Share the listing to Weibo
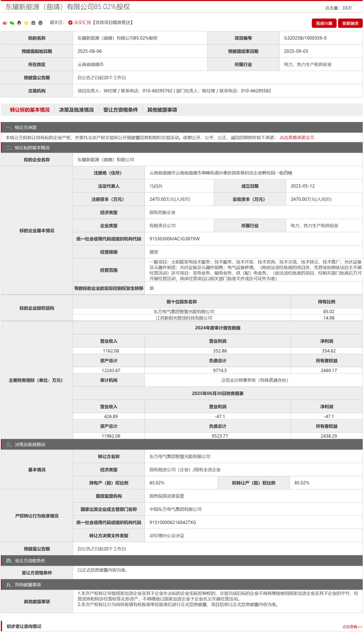 [5, 23]
